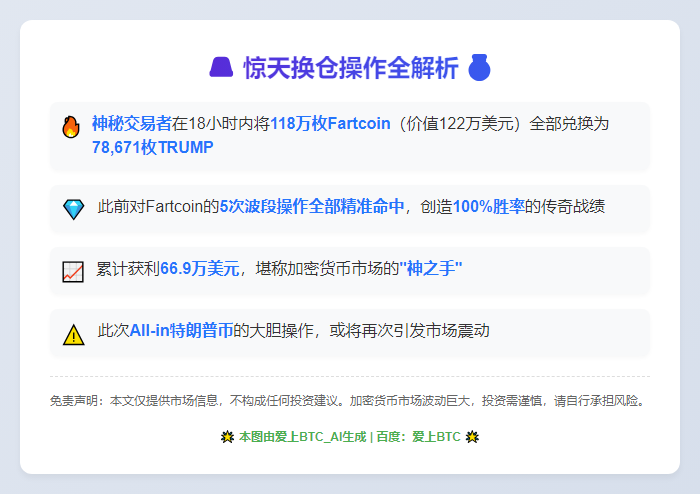Click text 堪称加密货币市场的
This screenshot has height=494, width=700.
coord(327,268)
